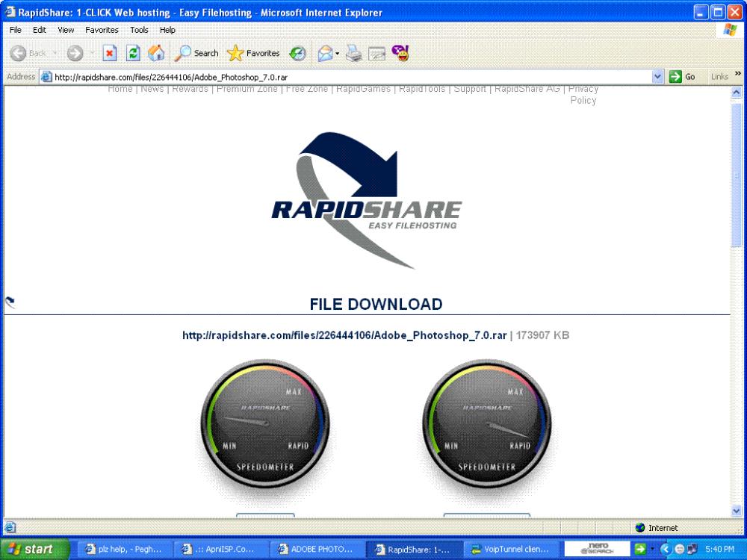Open the Favorites menu in menu bar

tap(102, 30)
